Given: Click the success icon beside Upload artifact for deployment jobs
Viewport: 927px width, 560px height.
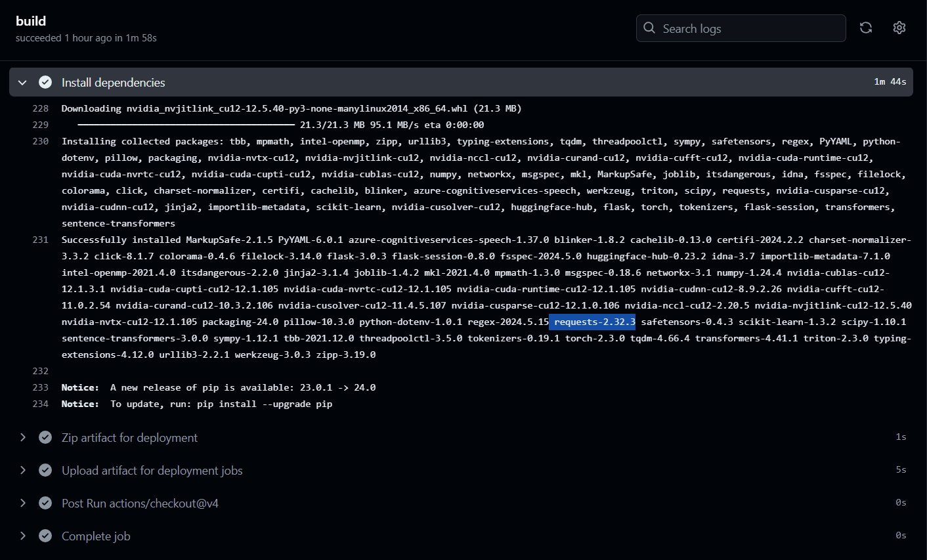Looking at the screenshot, I should 45,470.
